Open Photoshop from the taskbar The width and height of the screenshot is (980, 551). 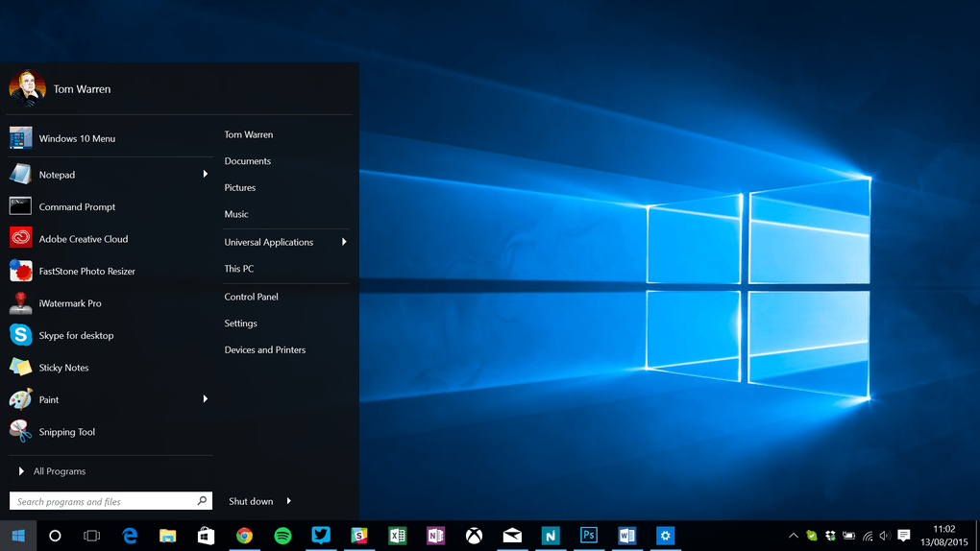(589, 536)
